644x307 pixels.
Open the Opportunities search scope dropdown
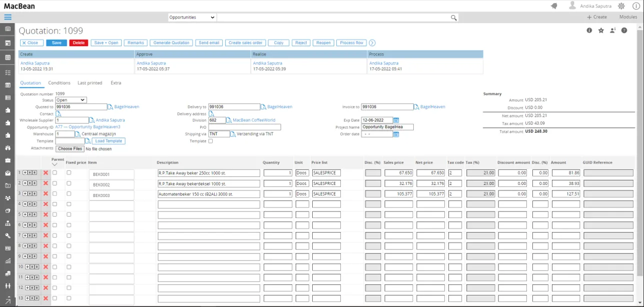(192, 17)
